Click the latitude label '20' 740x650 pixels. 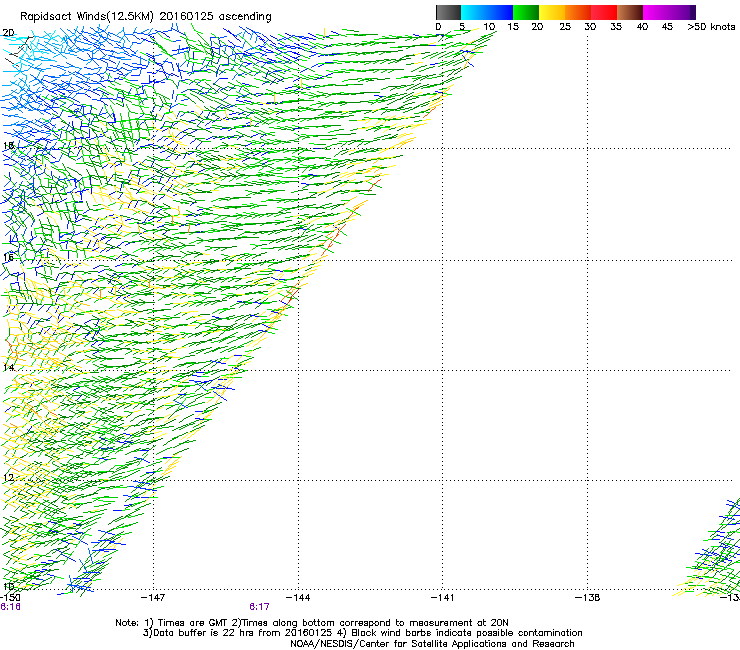8,33
